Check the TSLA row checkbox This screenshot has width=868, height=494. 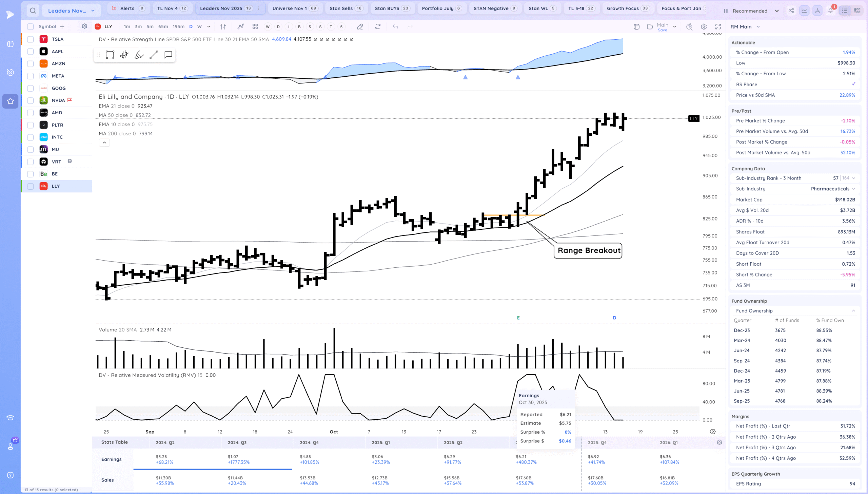31,39
